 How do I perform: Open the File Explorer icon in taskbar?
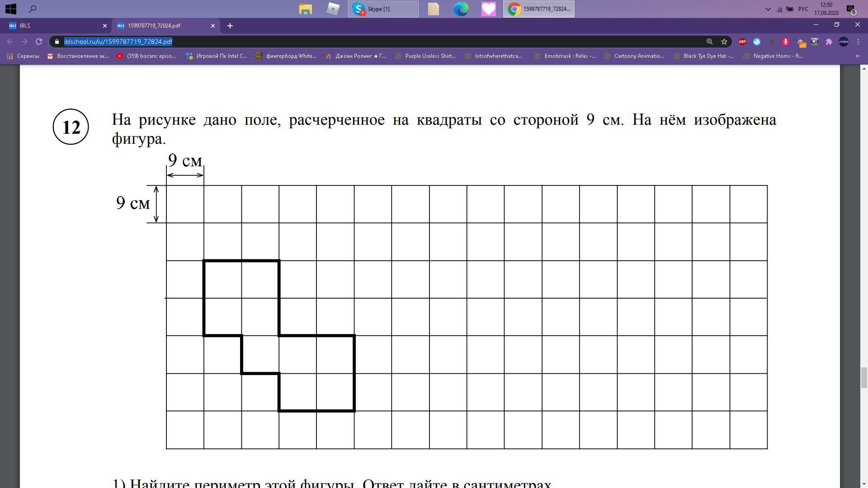pos(304,8)
